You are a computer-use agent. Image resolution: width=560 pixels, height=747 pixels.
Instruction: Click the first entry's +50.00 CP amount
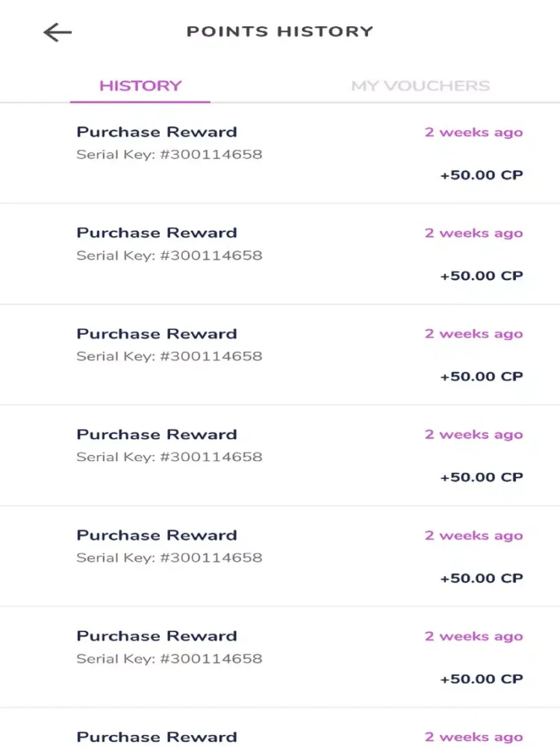click(x=482, y=175)
